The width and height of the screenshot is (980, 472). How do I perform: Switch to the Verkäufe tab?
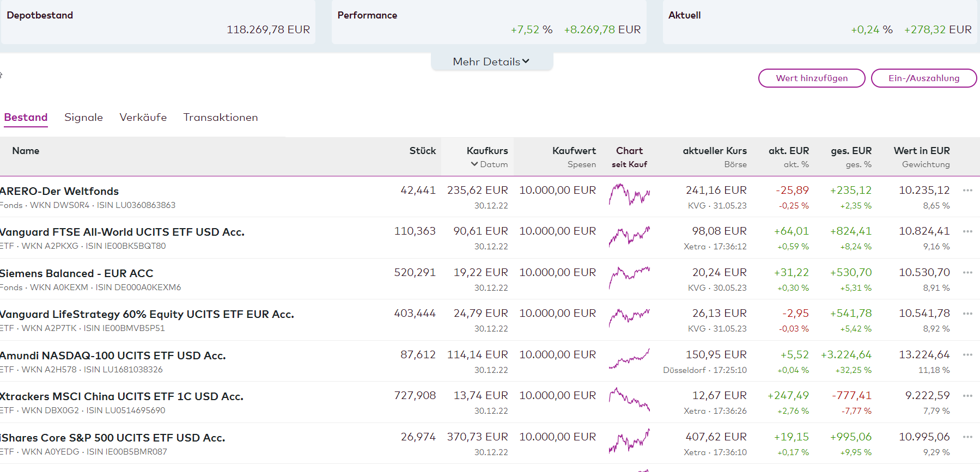click(143, 118)
